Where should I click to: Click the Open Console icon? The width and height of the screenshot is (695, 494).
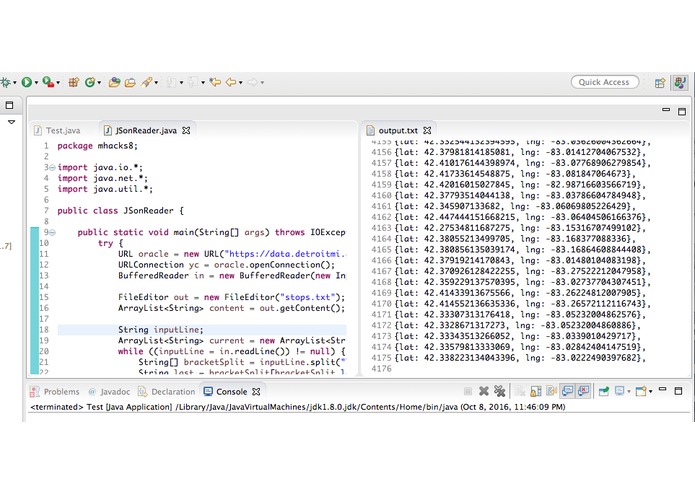pyautogui.click(x=640, y=391)
